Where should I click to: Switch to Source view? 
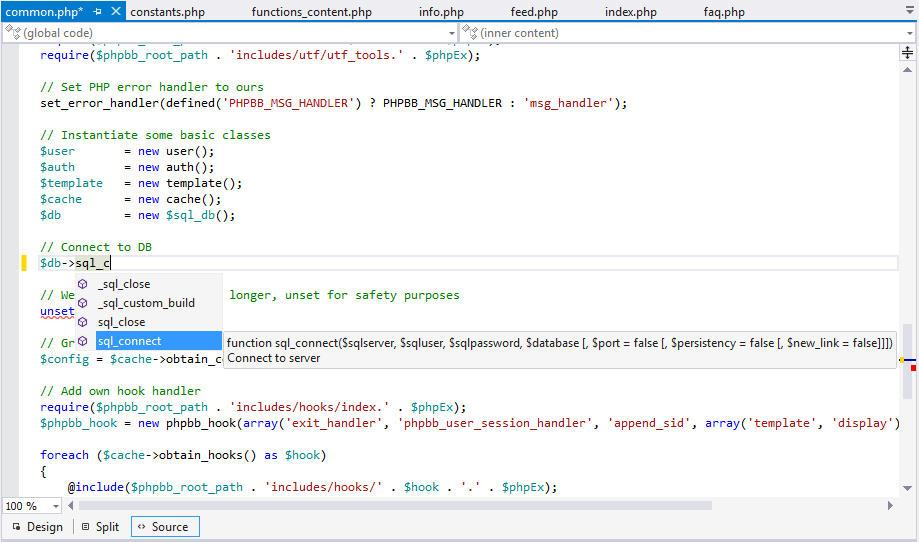pos(165,527)
